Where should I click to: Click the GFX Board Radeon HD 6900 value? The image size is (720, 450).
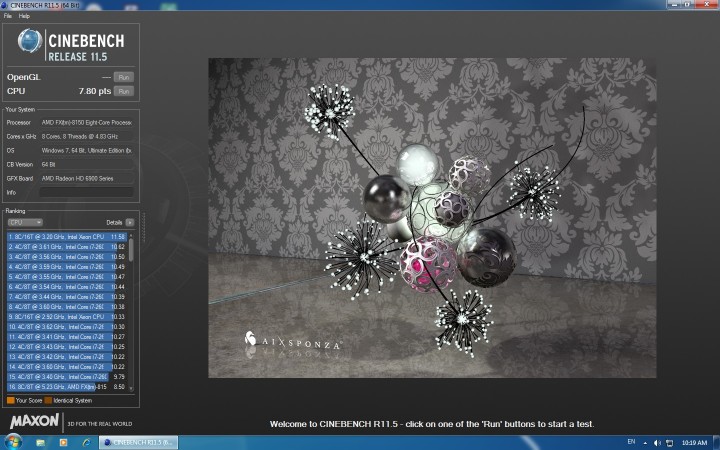tap(87, 178)
